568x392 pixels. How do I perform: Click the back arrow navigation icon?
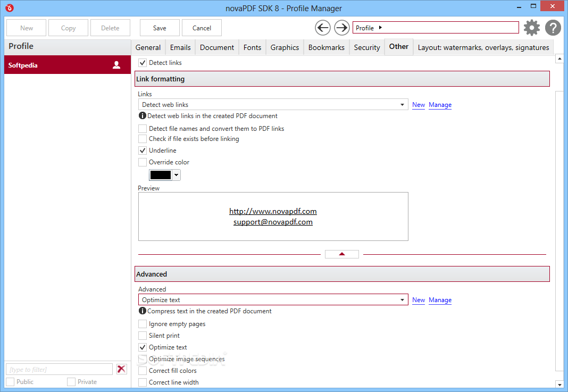click(322, 28)
